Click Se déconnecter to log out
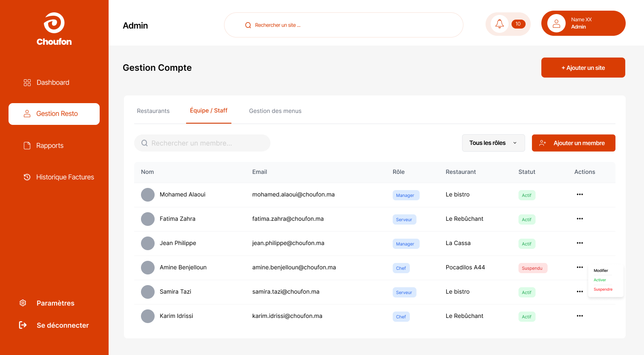 [x=54, y=325]
